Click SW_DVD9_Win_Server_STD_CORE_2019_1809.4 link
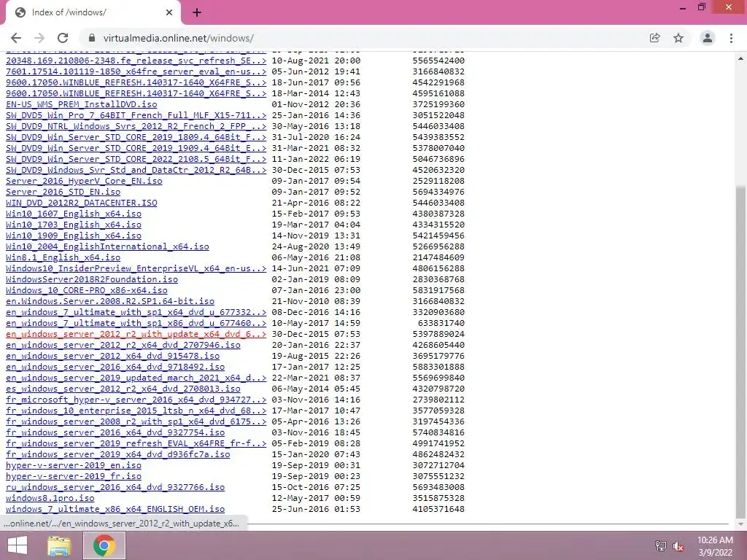The height and width of the screenshot is (560, 747). [x=136, y=137]
